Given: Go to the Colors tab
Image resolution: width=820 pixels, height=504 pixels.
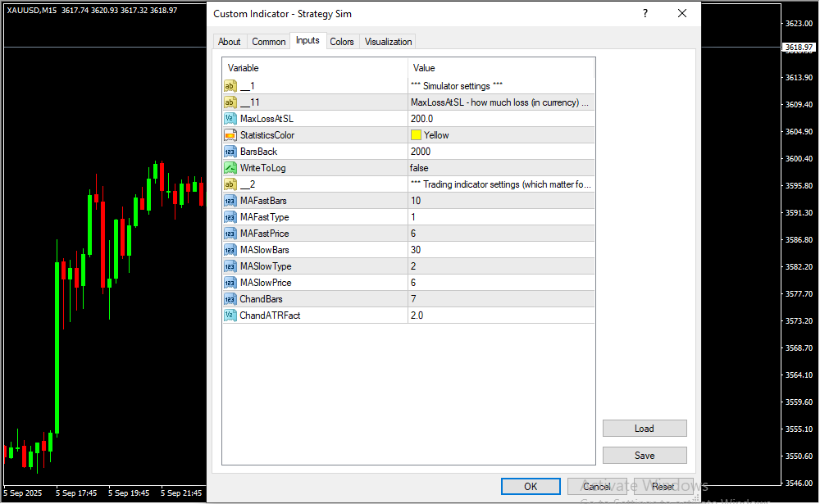Looking at the screenshot, I should (x=342, y=42).
